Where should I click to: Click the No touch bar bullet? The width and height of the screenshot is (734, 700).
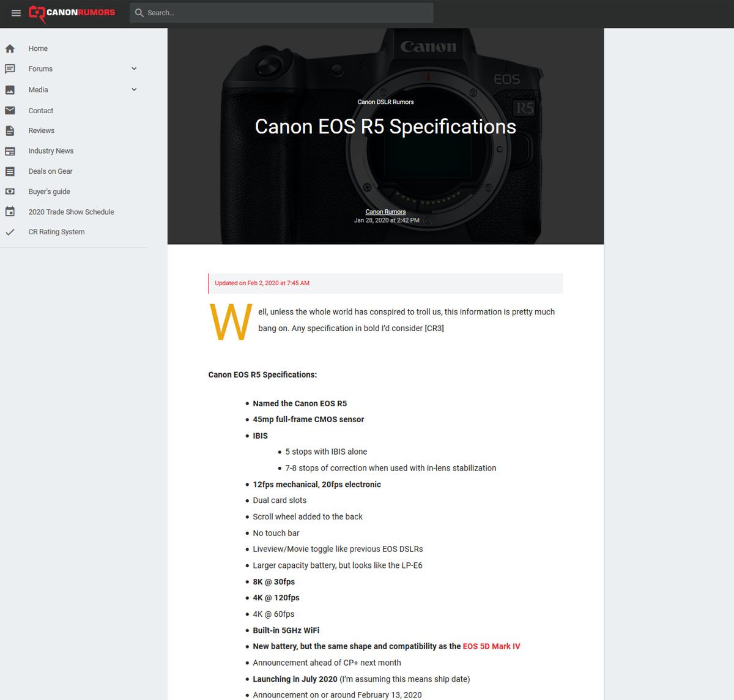(276, 533)
